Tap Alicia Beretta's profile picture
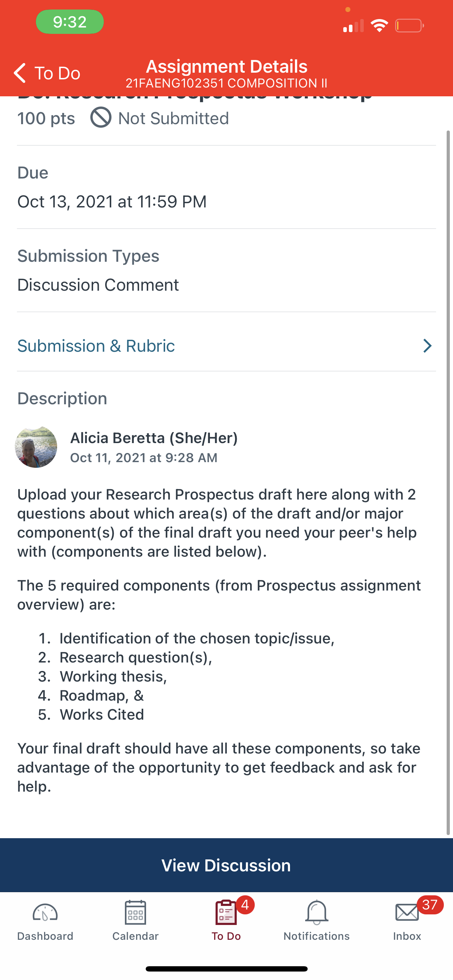The width and height of the screenshot is (453, 980). point(36,447)
